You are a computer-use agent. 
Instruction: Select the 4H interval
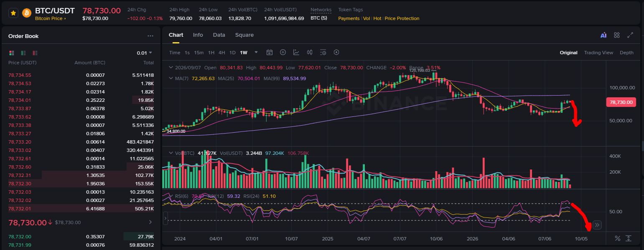tap(222, 53)
